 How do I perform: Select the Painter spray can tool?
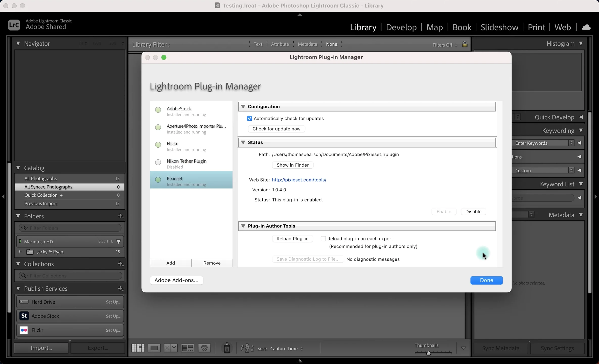point(227,348)
